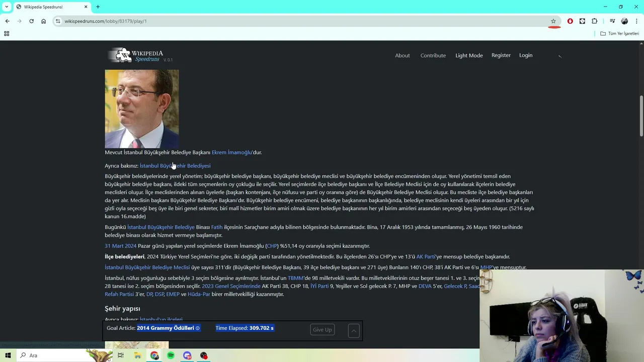Open the Register page
Screen dimensions: 644x362
point(501,55)
